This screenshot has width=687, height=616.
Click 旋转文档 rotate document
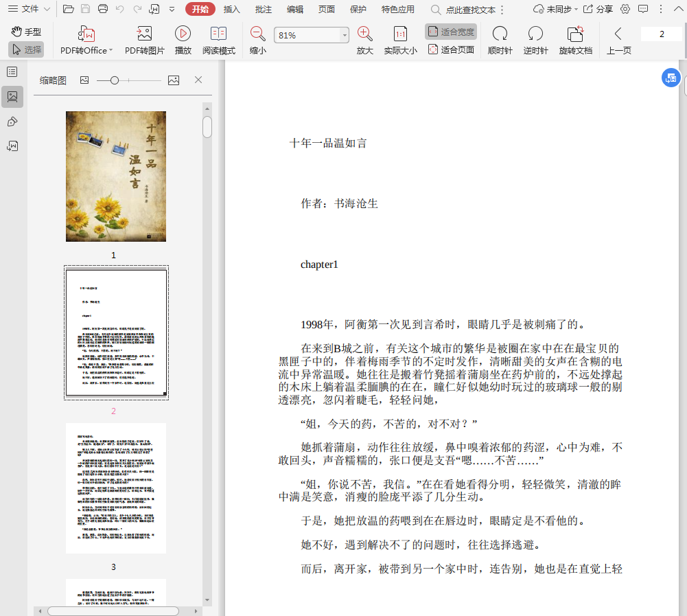pos(575,40)
